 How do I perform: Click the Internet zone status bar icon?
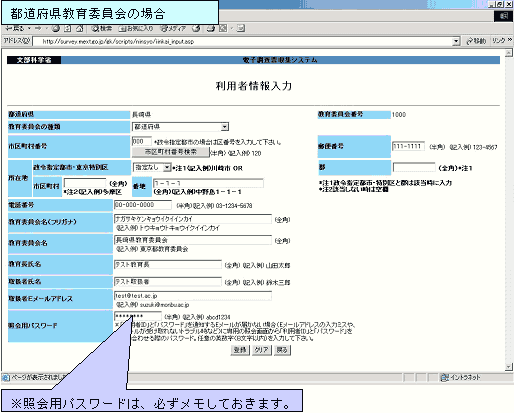(x=444, y=377)
